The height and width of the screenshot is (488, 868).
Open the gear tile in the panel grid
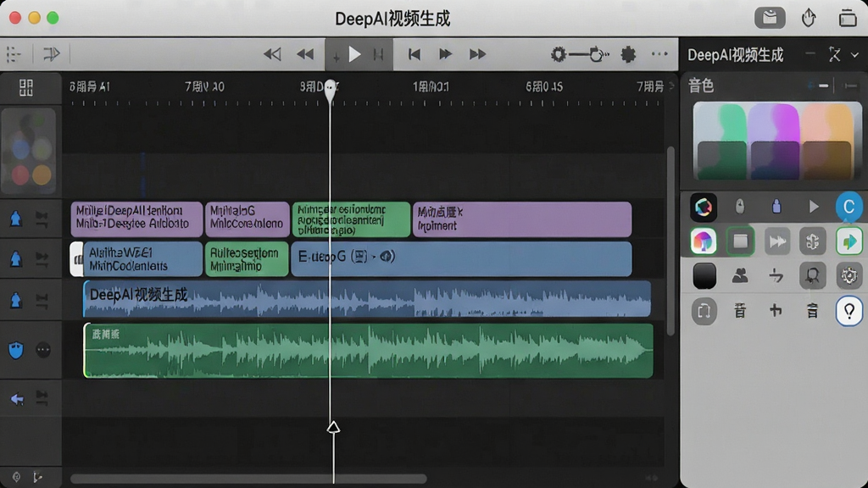click(849, 275)
